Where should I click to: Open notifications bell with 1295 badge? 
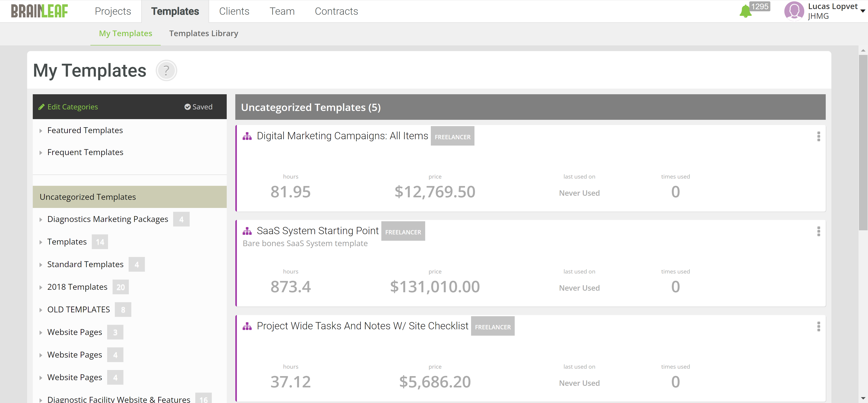(745, 12)
